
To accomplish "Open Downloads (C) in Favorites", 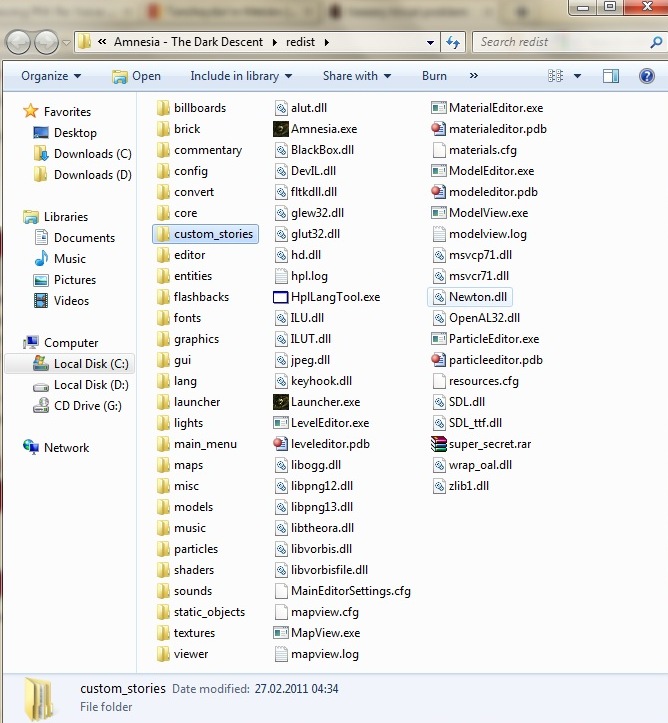I will (x=92, y=154).
